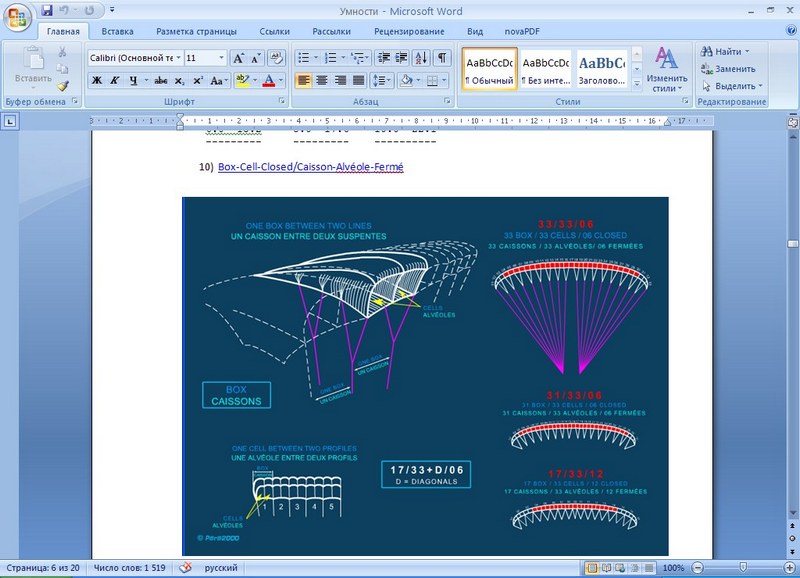This screenshot has width=800, height=578.
Task: Toggle subscript formatting
Action: (x=179, y=80)
